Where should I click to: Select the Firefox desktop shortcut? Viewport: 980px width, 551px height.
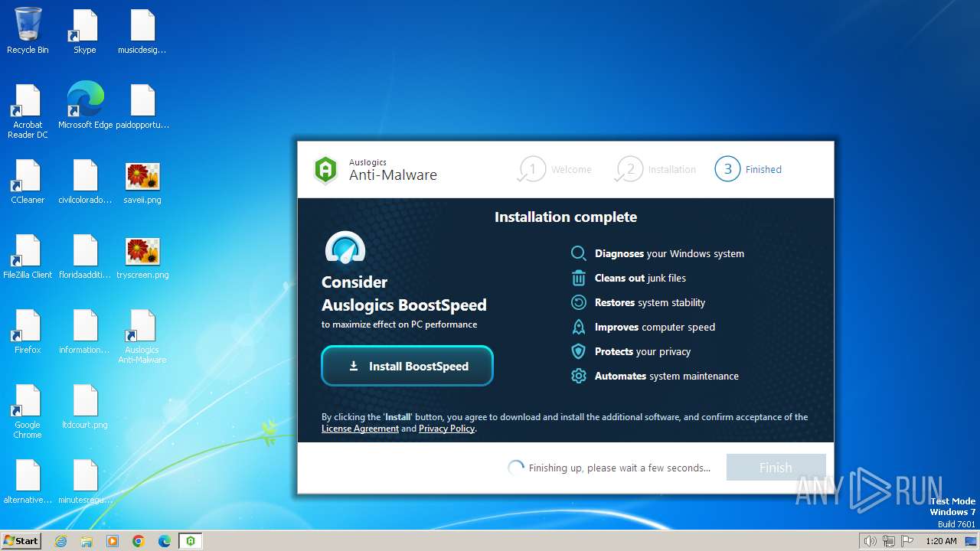click(x=28, y=331)
